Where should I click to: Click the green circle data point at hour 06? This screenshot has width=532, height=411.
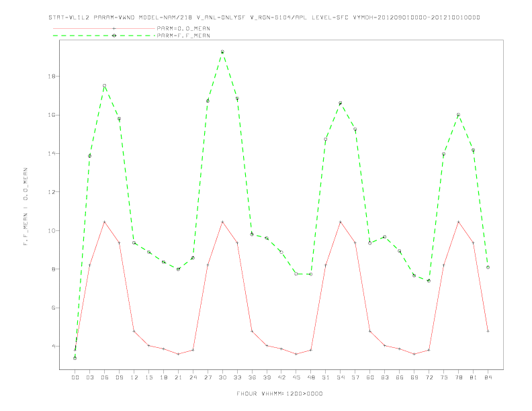105,86
